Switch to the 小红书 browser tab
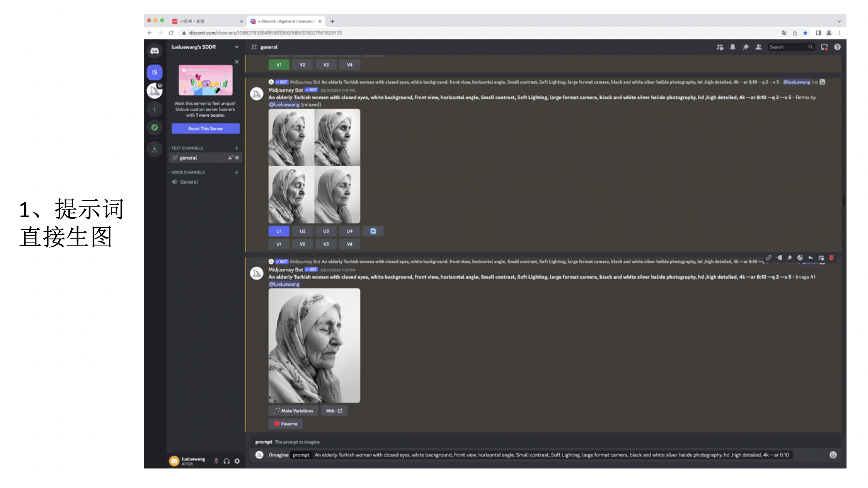868x488 pixels. (x=208, y=21)
